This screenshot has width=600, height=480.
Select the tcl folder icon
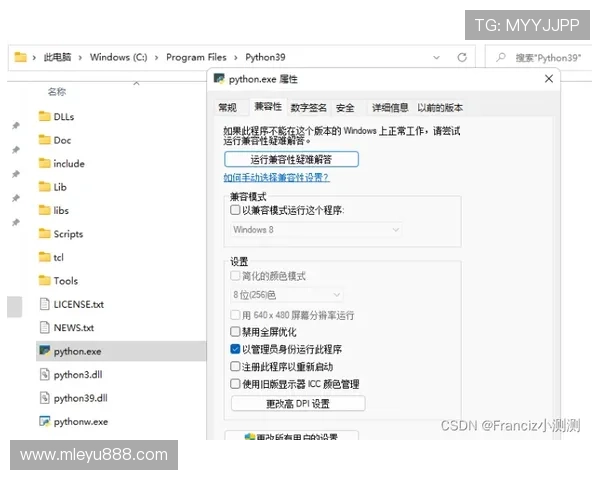click(x=45, y=257)
